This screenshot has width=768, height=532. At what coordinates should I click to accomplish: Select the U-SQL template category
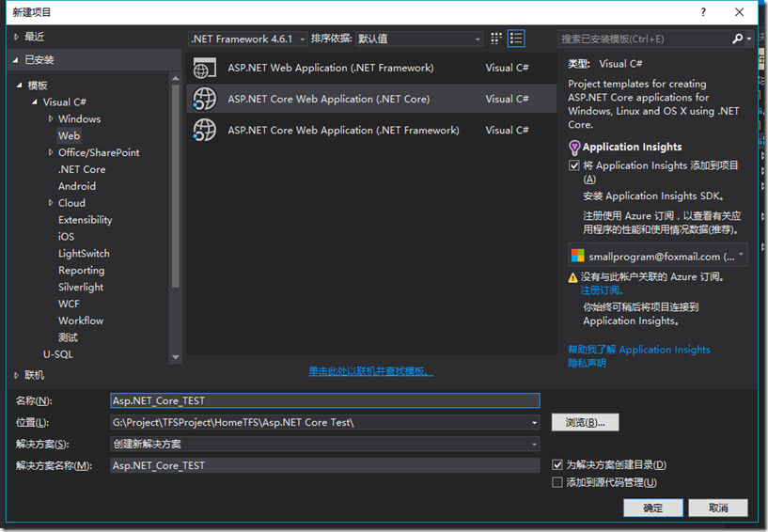[x=57, y=354]
